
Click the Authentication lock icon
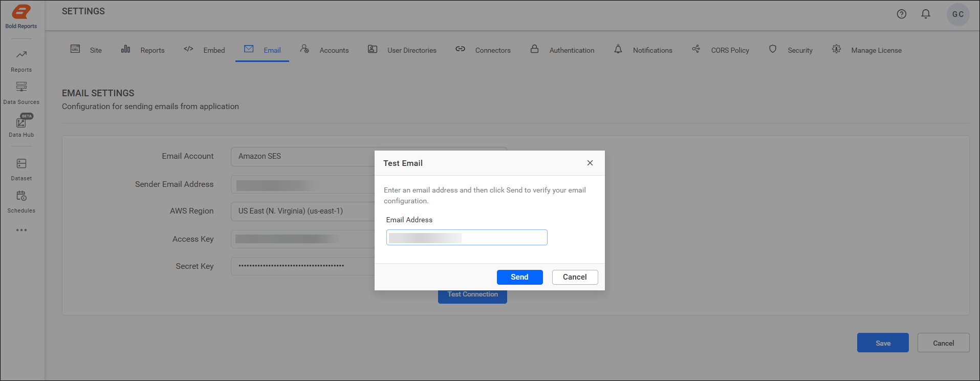pyautogui.click(x=534, y=49)
